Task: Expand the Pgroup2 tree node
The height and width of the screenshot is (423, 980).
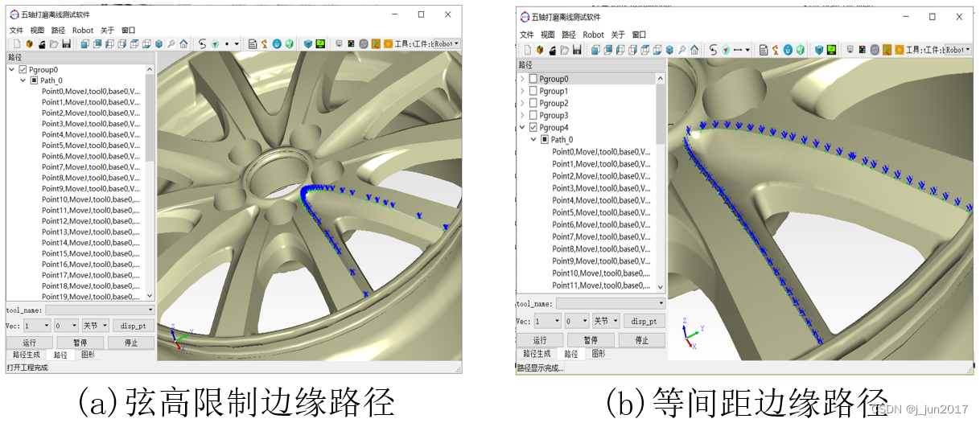Action: (522, 103)
